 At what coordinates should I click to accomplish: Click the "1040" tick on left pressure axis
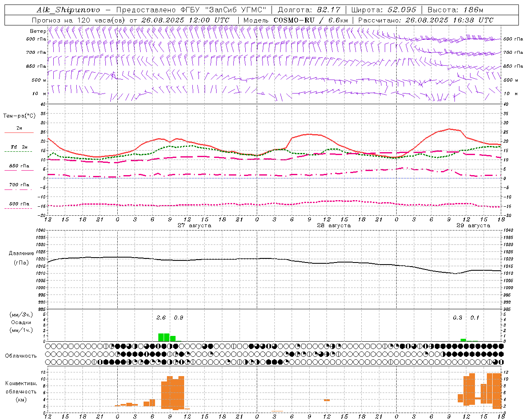point(41,231)
